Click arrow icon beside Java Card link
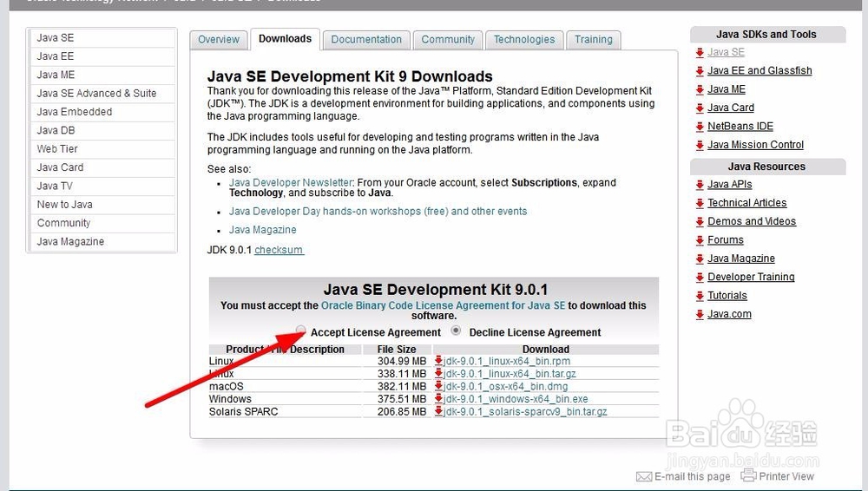Image resolution: width=868 pixels, height=491 pixels. click(700, 108)
